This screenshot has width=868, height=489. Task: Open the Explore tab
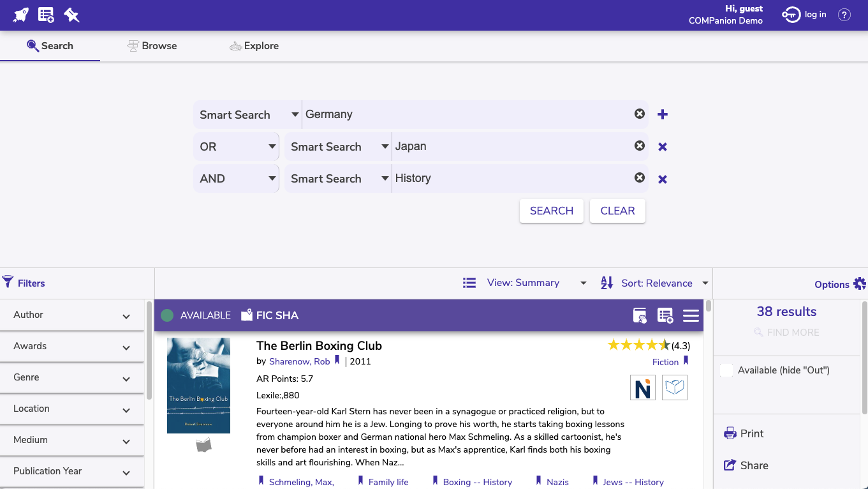coord(254,45)
